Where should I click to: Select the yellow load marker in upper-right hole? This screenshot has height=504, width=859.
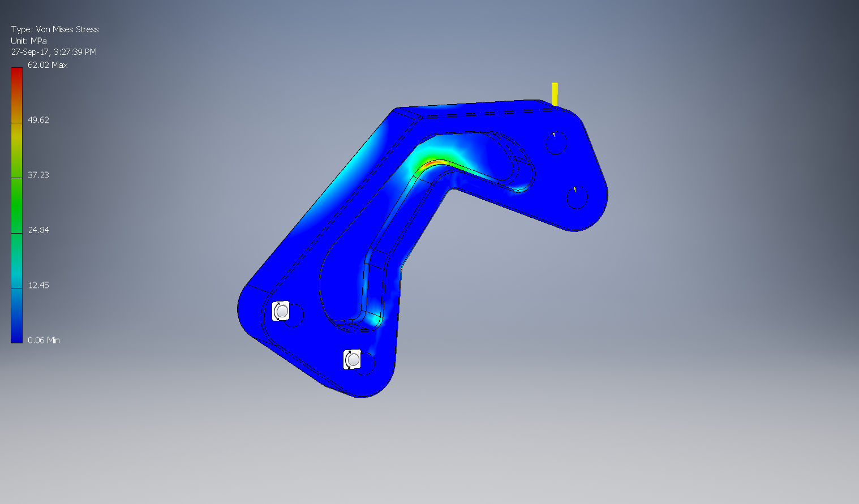pos(554,135)
